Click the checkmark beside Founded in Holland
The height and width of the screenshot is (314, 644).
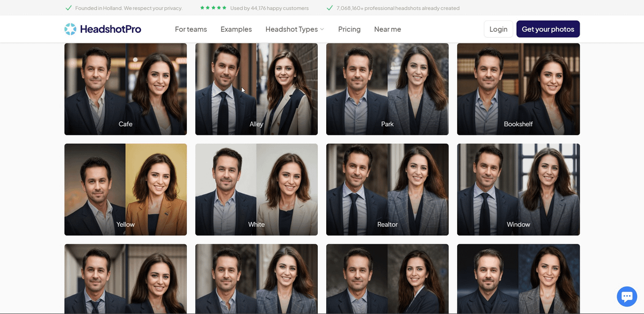(69, 8)
